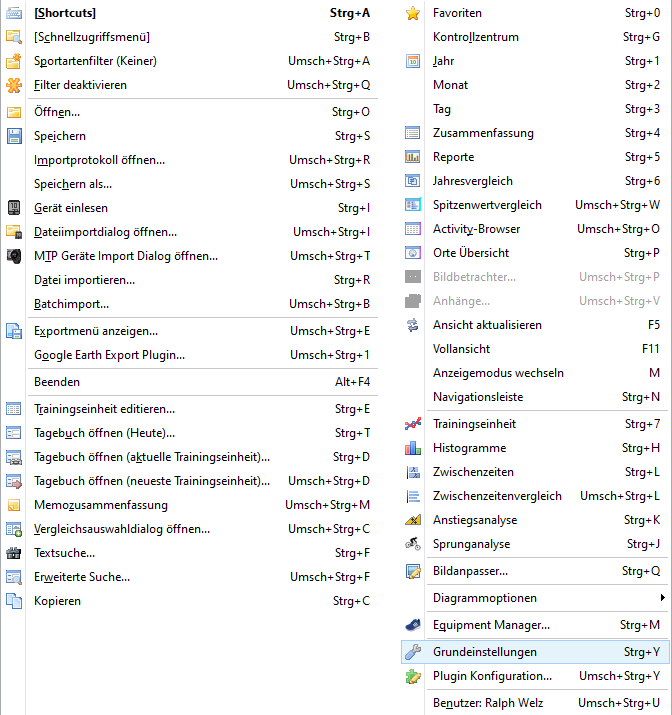This screenshot has width=672, height=715.
Task: Toggle Navigationsleiste menu entry
Action: point(535,397)
